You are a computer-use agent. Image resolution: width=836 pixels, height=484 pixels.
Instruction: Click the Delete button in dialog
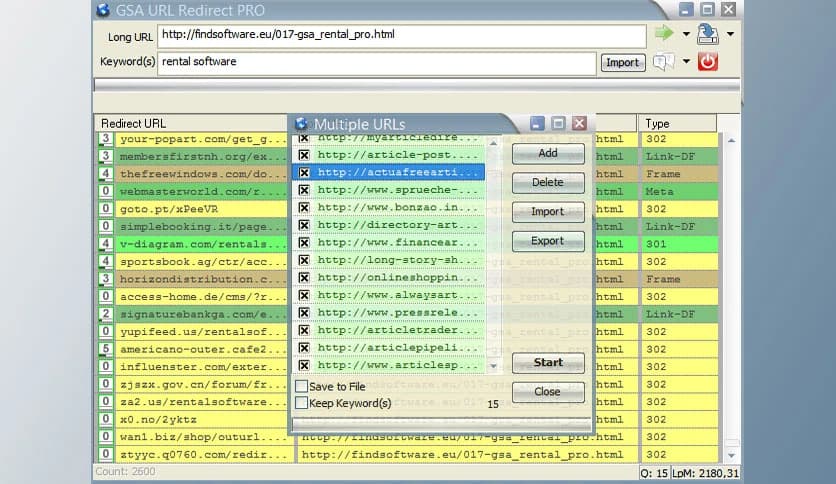(x=548, y=183)
